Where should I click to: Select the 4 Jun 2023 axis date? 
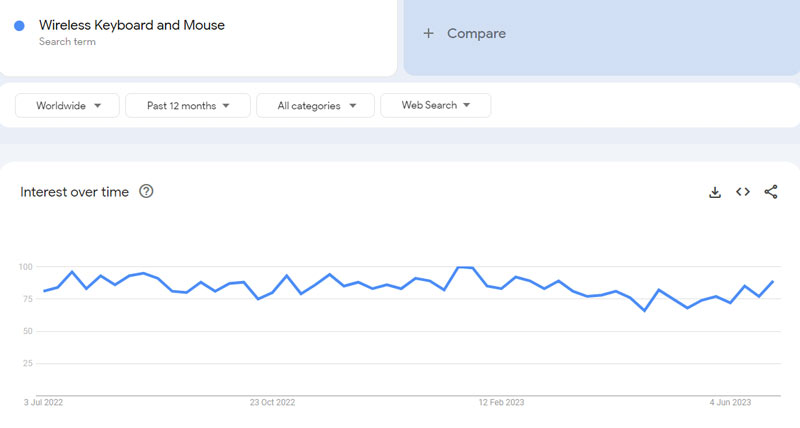coord(731,403)
